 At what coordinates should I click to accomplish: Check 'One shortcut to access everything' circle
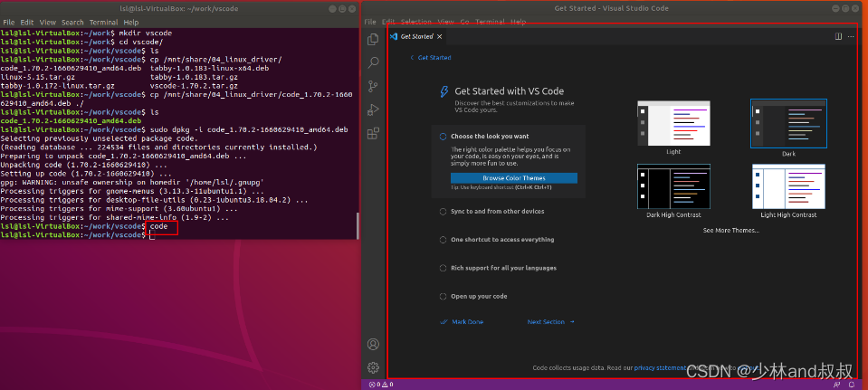pyautogui.click(x=443, y=240)
